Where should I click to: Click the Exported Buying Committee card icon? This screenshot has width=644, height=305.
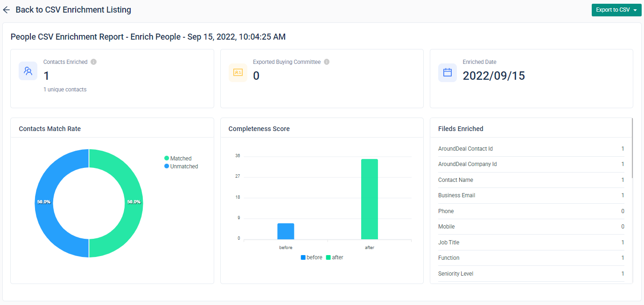[x=238, y=73]
